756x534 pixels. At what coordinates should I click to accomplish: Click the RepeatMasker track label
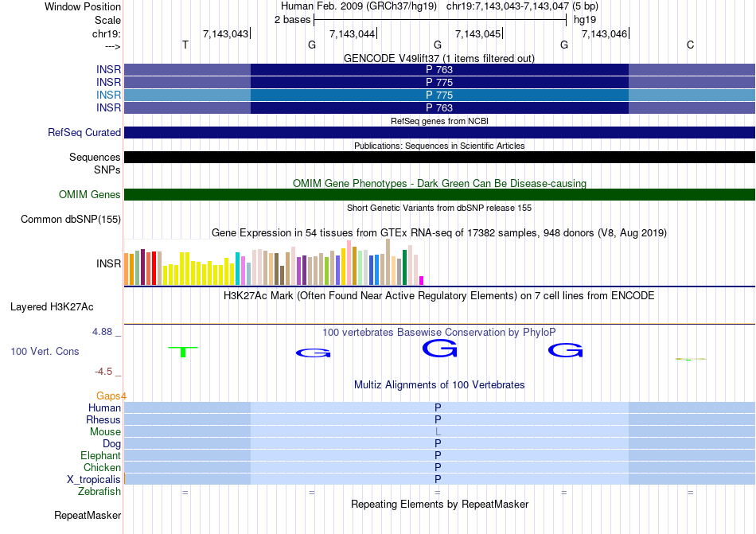pos(88,515)
